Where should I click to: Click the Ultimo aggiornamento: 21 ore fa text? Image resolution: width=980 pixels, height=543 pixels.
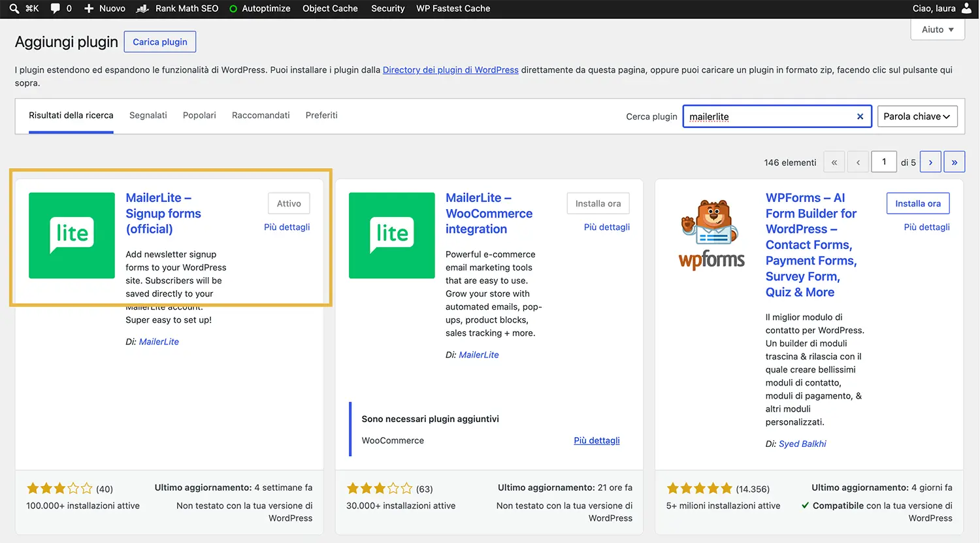565,487
